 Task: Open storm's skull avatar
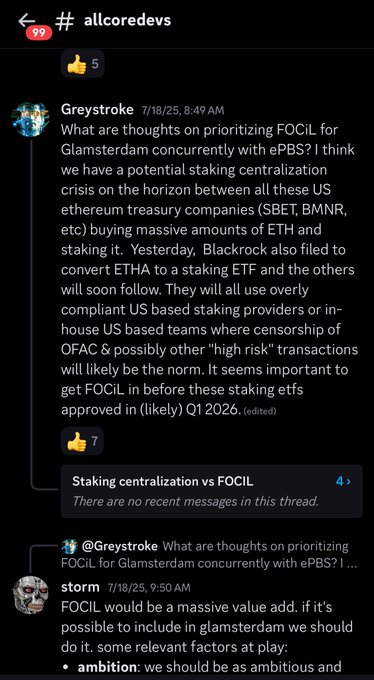tap(30, 595)
